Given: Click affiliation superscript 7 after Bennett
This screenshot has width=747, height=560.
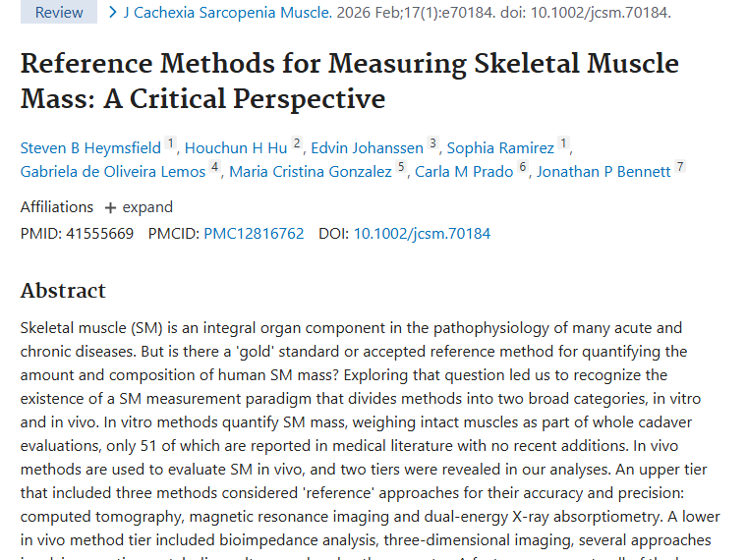Looking at the screenshot, I should click(679, 168).
